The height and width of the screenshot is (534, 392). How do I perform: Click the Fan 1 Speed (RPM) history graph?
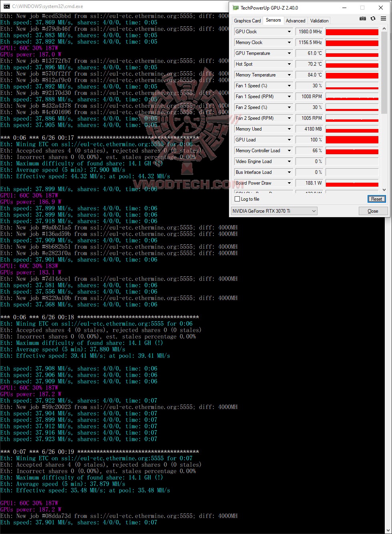pyautogui.click(x=352, y=97)
